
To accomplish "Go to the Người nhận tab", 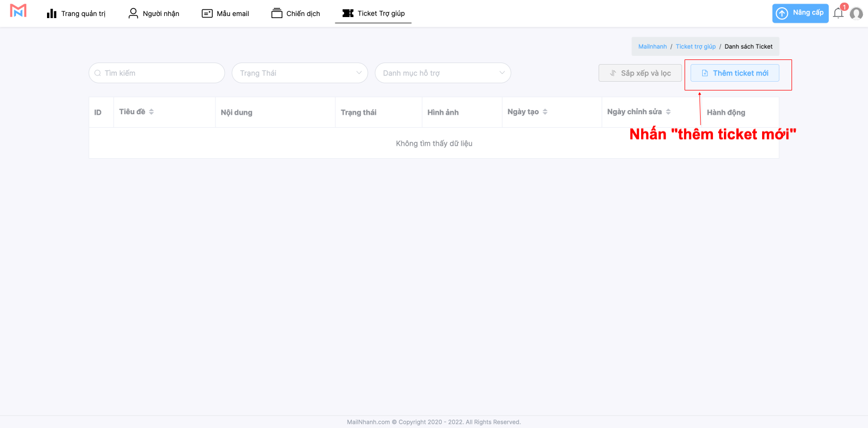I will [x=153, y=13].
